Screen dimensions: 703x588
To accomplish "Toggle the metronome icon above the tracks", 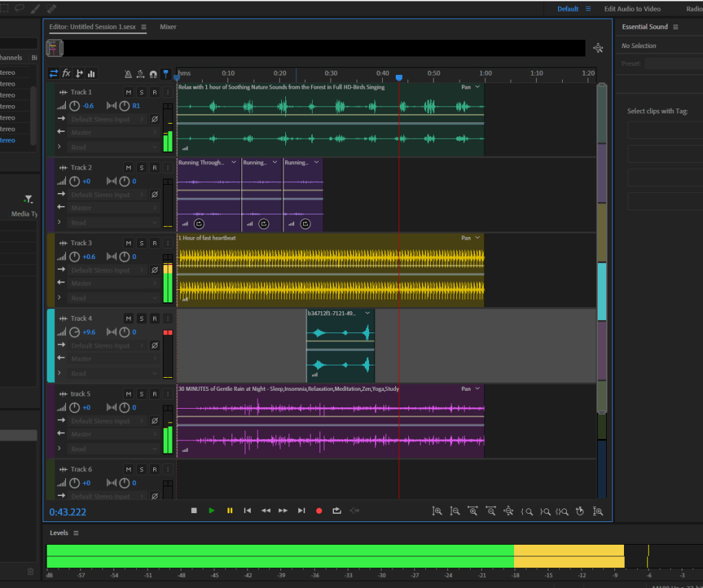I will coord(128,73).
